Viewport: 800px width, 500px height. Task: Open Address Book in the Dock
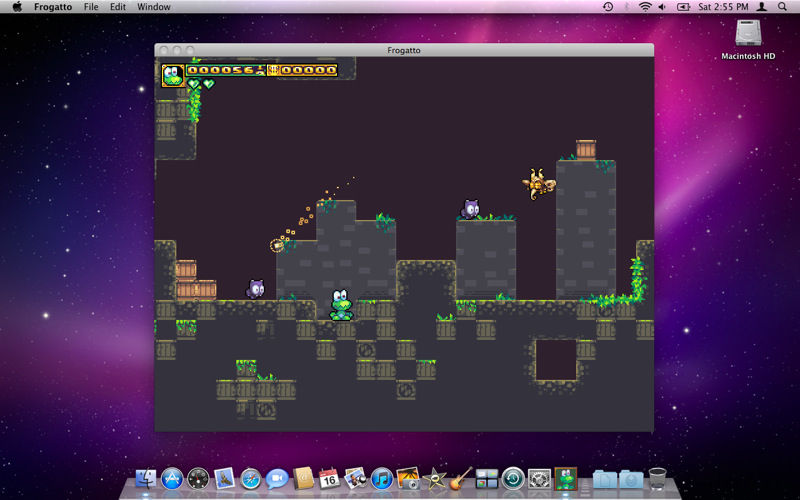pyautogui.click(x=303, y=479)
